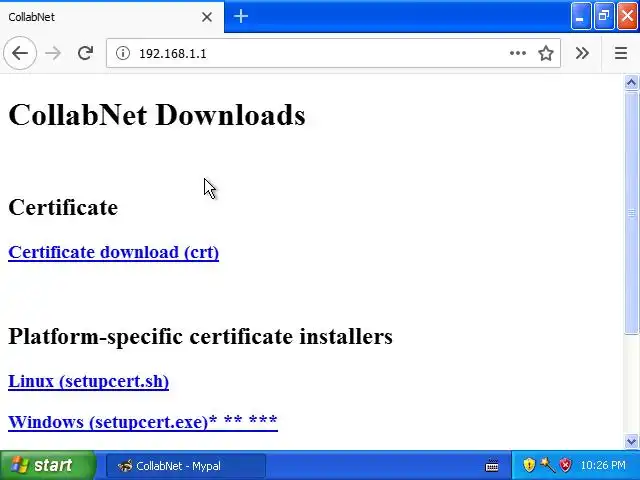Image resolution: width=640 pixels, height=480 pixels.
Task: Click the forward navigation arrow
Action: 53,53
